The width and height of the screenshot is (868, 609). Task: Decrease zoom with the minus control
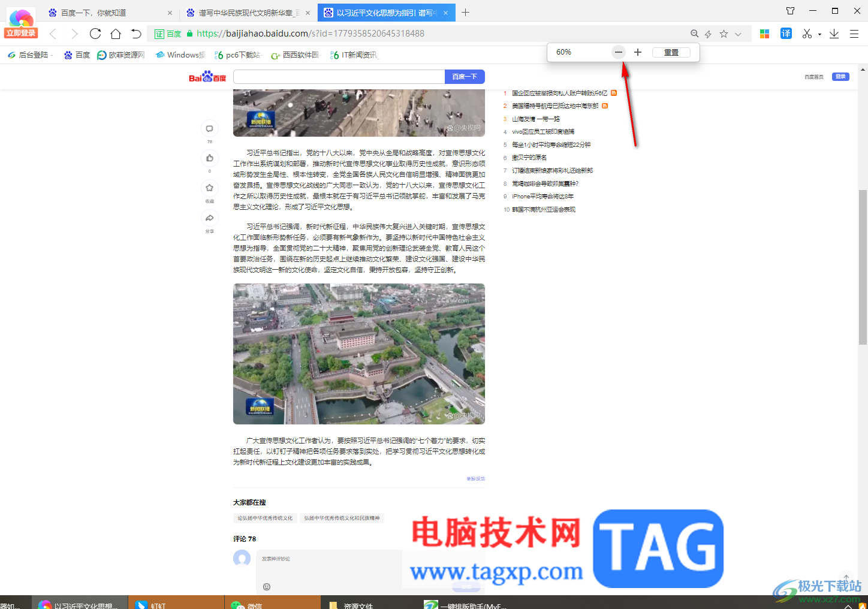point(618,52)
